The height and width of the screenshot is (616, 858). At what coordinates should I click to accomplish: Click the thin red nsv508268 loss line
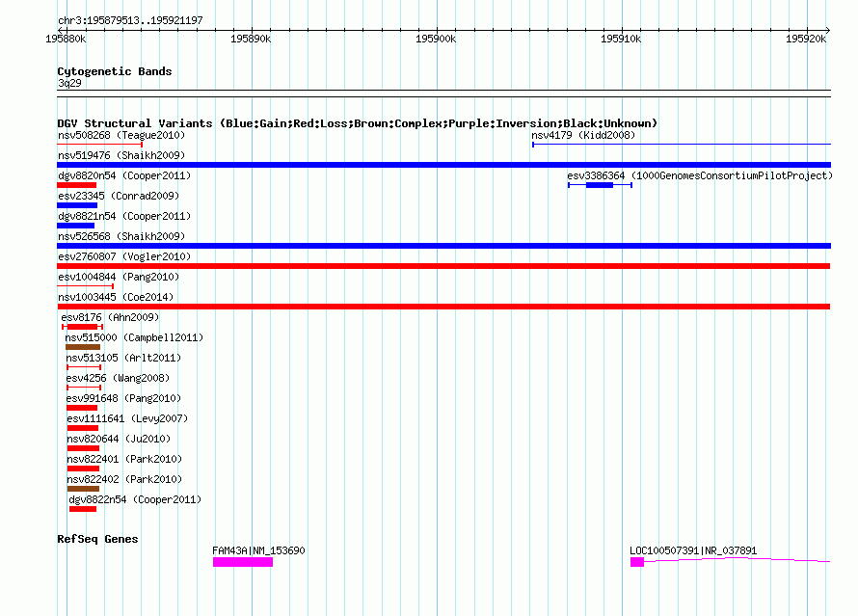(x=99, y=145)
